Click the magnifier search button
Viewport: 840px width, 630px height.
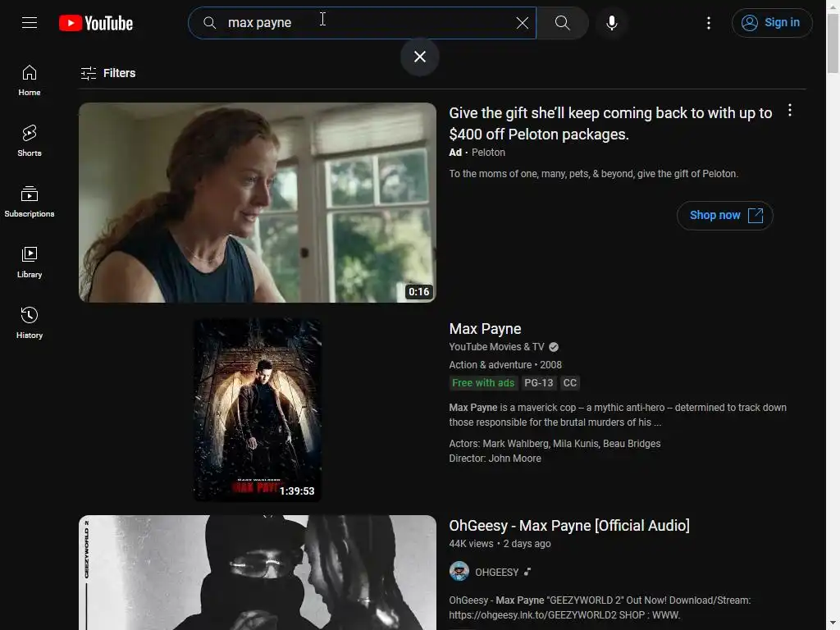[562, 22]
